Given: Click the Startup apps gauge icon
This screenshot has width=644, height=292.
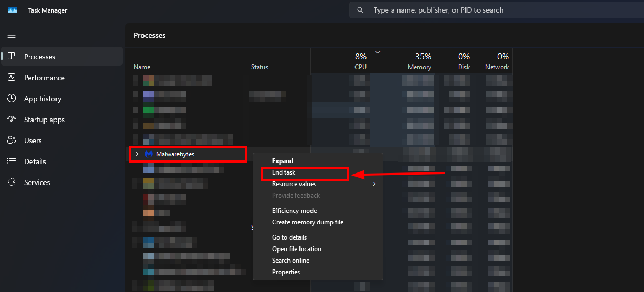Looking at the screenshot, I should pos(12,120).
